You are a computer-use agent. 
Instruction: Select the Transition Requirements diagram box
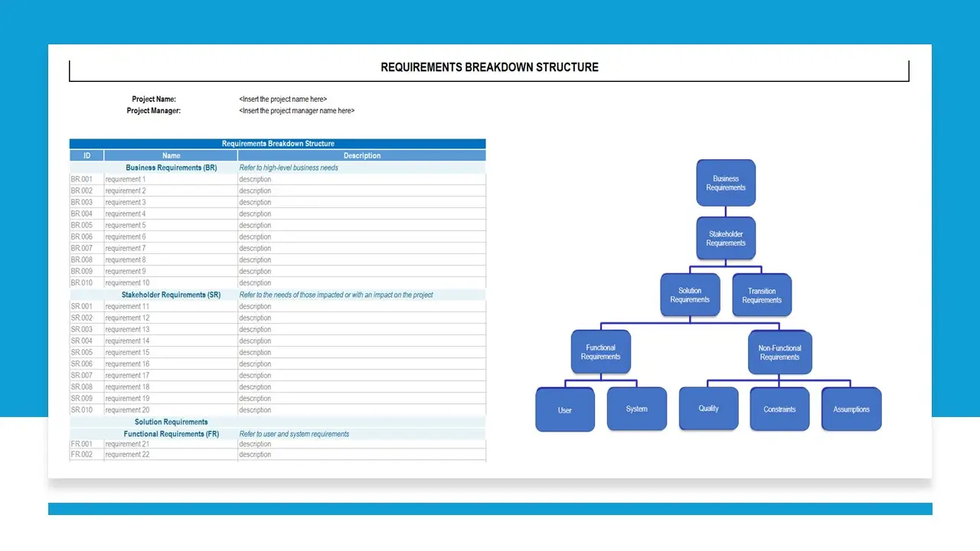(761, 295)
